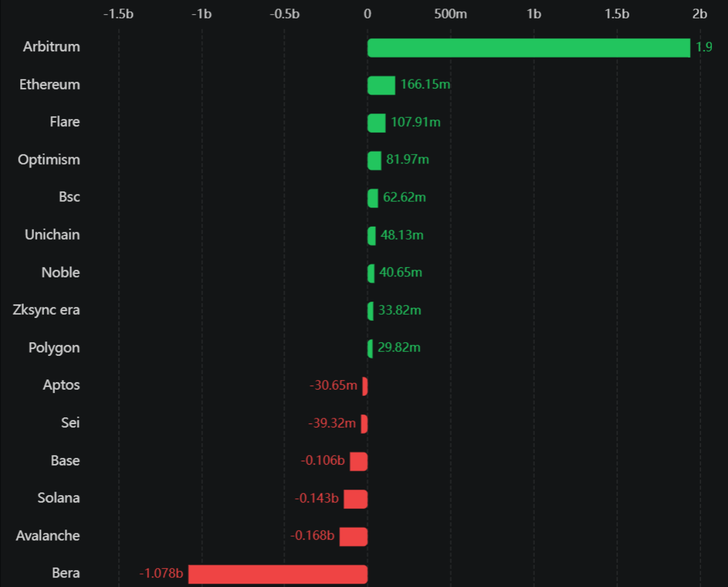Viewport: 728px width, 587px height.
Task: Click the -39.32m value
Action: [332, 423]
